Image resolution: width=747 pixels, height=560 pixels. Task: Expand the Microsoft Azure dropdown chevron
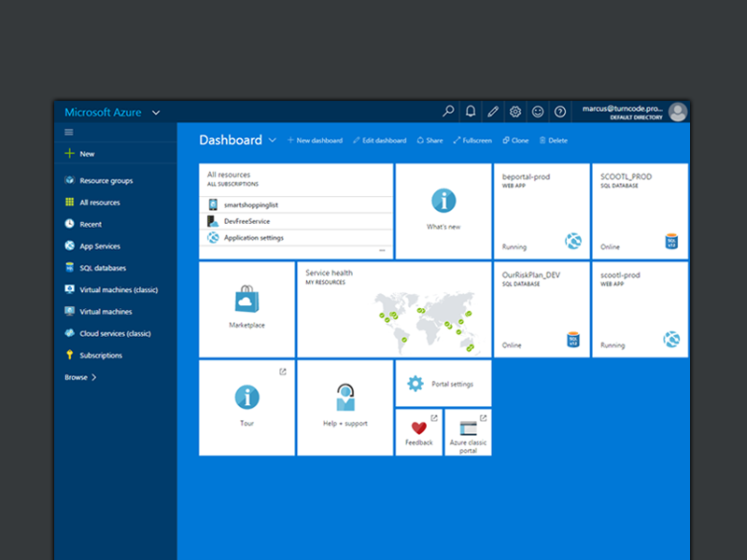pyautogui.click(x=156, y=113)
